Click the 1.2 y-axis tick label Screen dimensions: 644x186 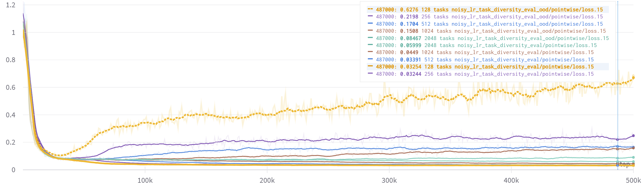click(11, 5)
